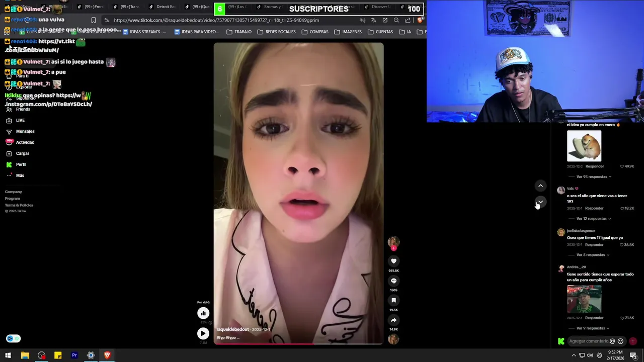The height and width of the screenshot is (362, 644).
Task: Click the Brave shield icon in address bar
Action: [420, 20]
